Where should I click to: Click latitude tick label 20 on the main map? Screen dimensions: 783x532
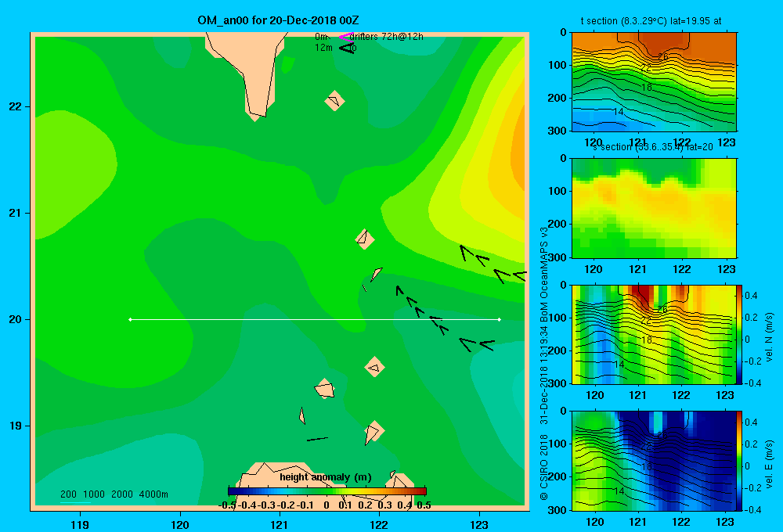(x=16, y=319)
